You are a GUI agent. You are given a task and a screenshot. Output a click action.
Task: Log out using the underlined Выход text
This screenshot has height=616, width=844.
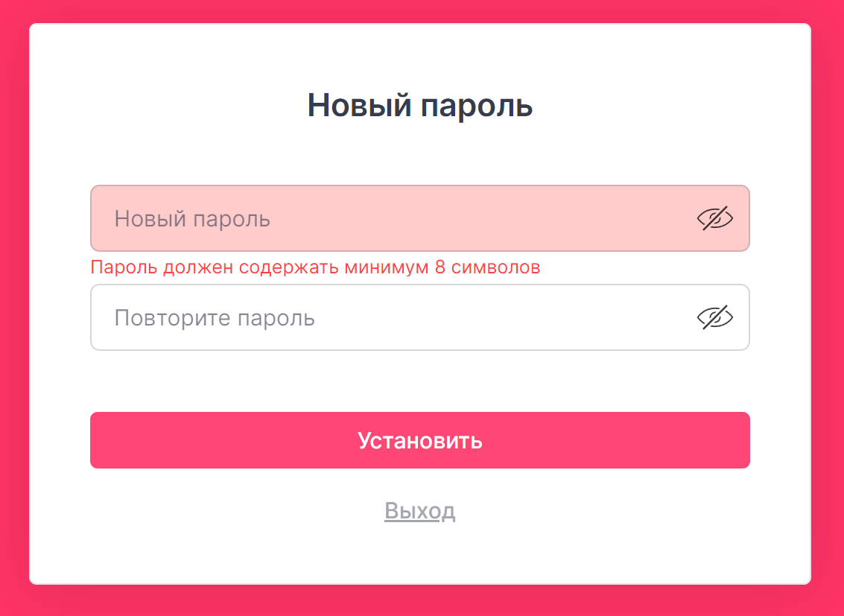click(x=420, y=510)
